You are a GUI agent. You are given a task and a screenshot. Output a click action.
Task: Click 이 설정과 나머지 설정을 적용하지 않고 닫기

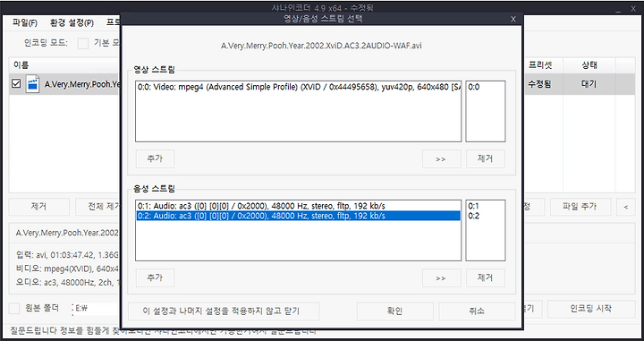224,311
